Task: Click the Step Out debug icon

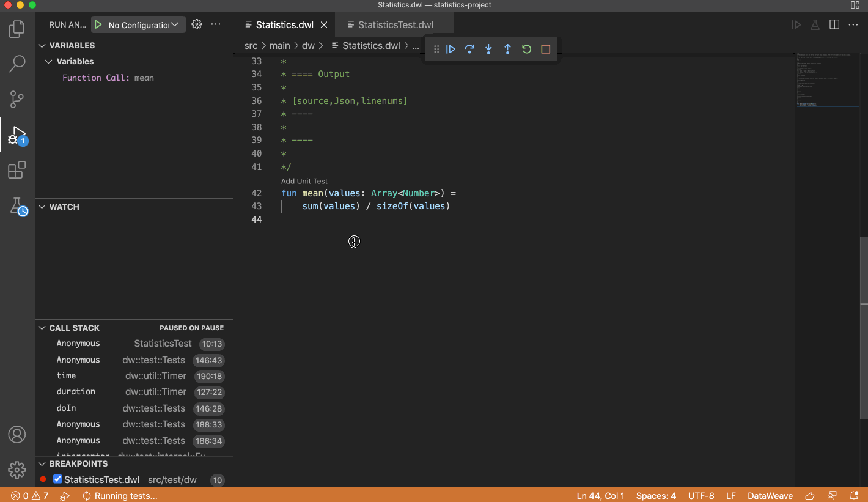Action: [x=507, y=50]
